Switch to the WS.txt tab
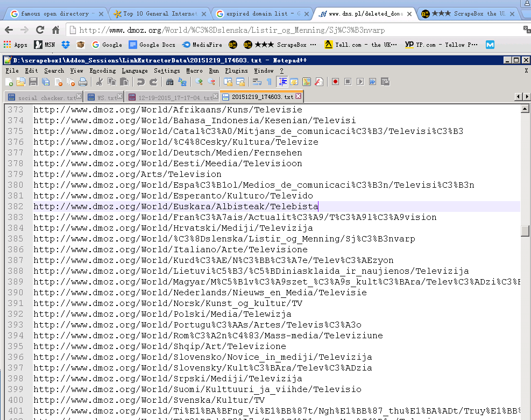 pyautogui.click(x=104, y=97)
